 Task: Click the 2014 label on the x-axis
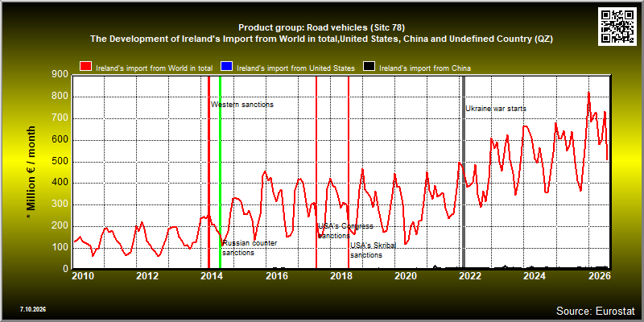pos(212,275)
